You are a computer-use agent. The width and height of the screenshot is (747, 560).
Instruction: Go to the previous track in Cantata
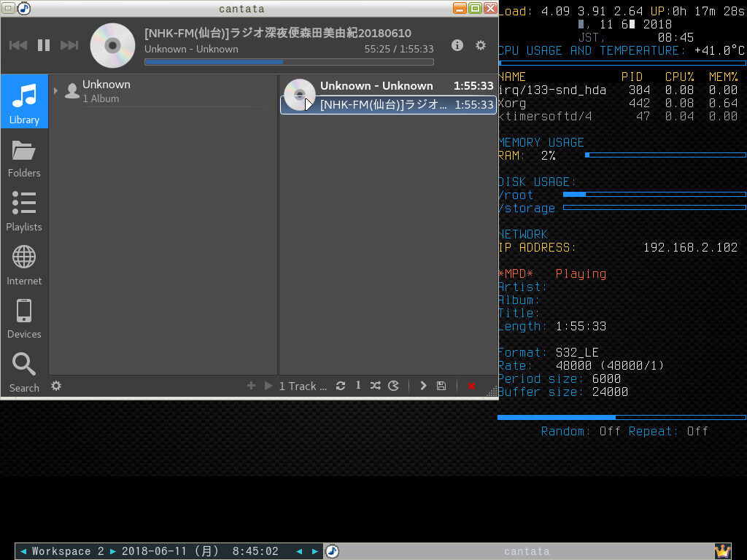click(x=18, y=45)
